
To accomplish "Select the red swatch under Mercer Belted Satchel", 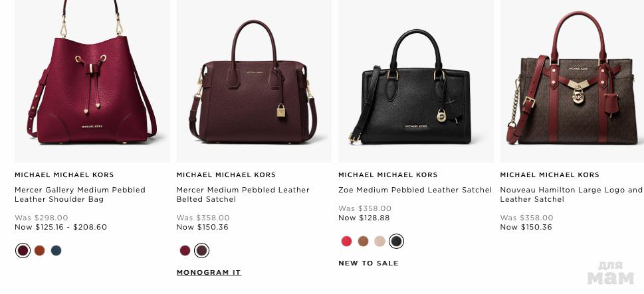I will tap(185, 251).
